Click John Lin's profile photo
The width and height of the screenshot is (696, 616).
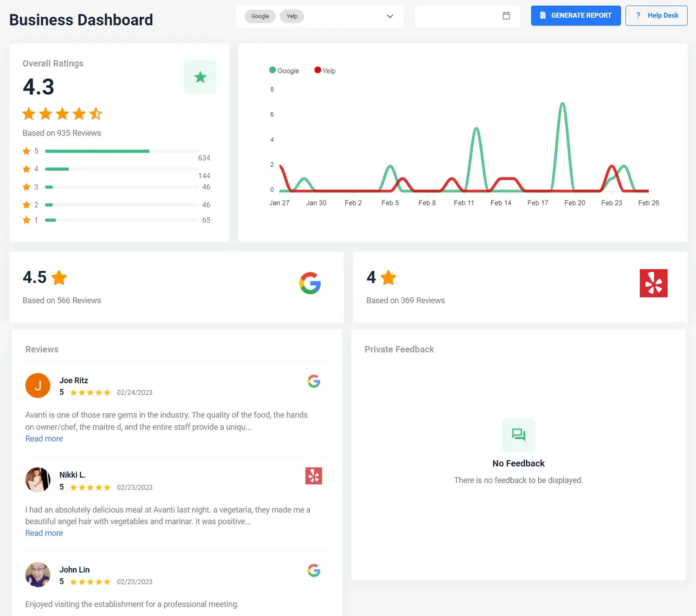(x=38, y=575)
